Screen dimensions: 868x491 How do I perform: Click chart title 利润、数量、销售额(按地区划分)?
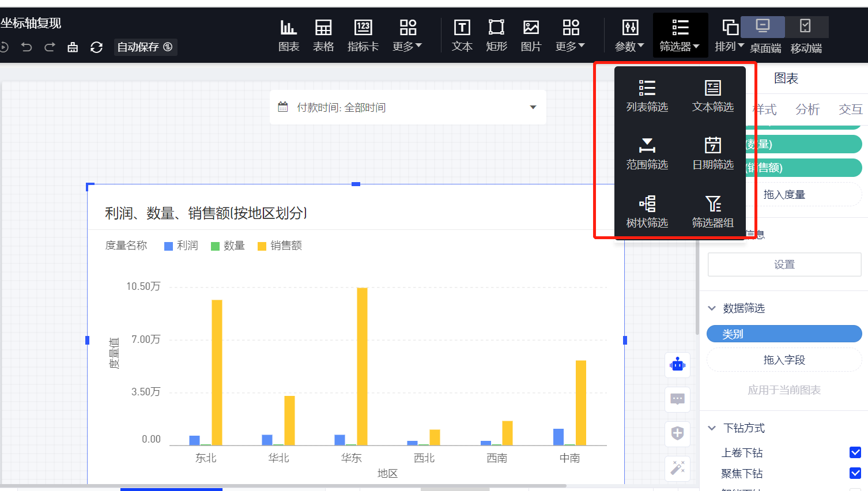point(206,213)
